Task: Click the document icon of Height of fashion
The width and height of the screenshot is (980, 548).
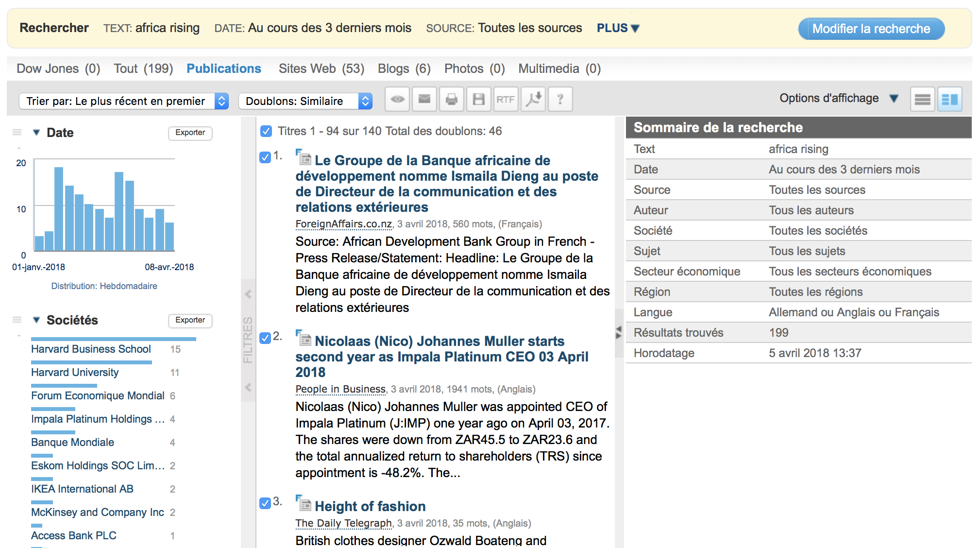Action: [304, 504]
